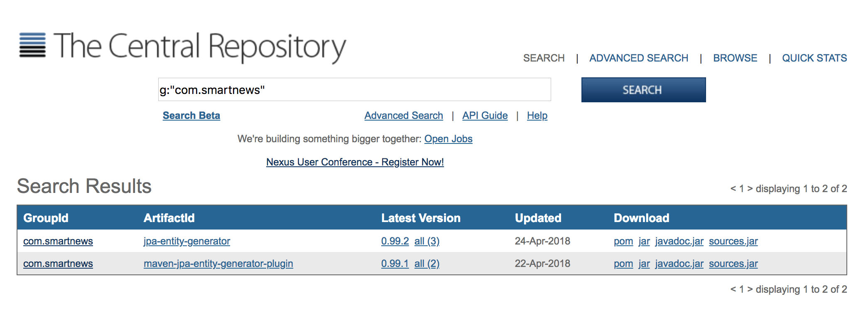The image size is (868, 326).
Task: Open the maven-jpa-entity-generator-plugin artifact link
Action: (x=218, y=264)
